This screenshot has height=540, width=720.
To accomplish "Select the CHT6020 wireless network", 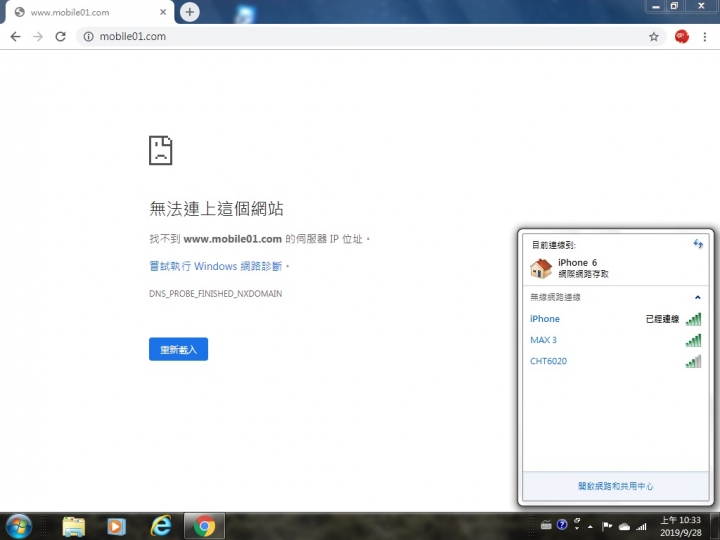I will click(x=615, y=361).
